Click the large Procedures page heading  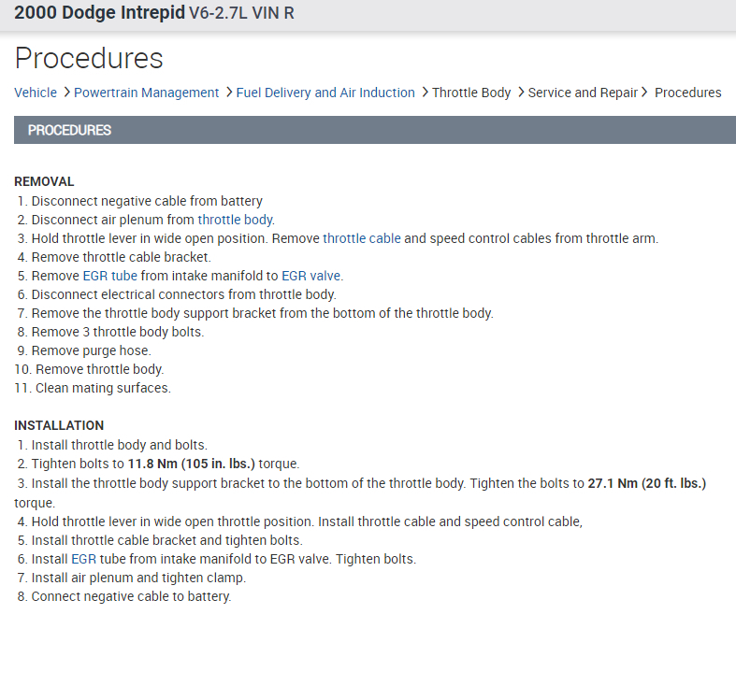89,58
